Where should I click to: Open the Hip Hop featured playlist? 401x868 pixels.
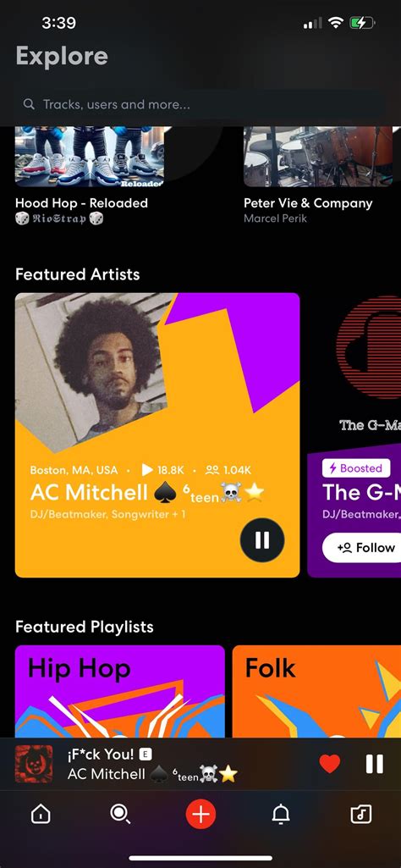click(120, 691)
